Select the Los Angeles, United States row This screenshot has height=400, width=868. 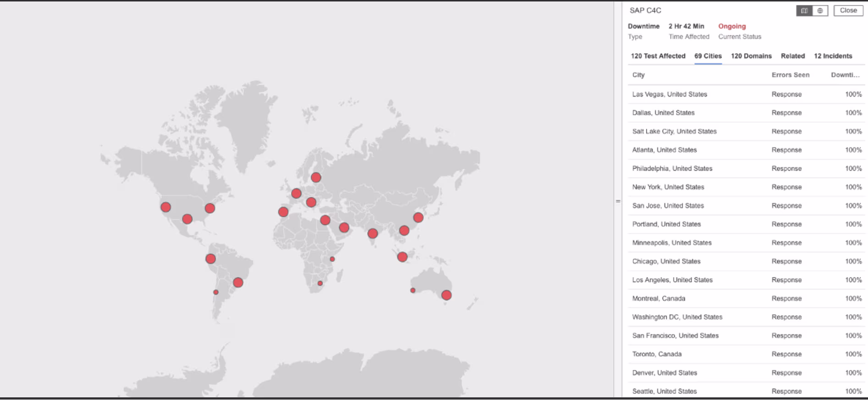tap(746, 280)
